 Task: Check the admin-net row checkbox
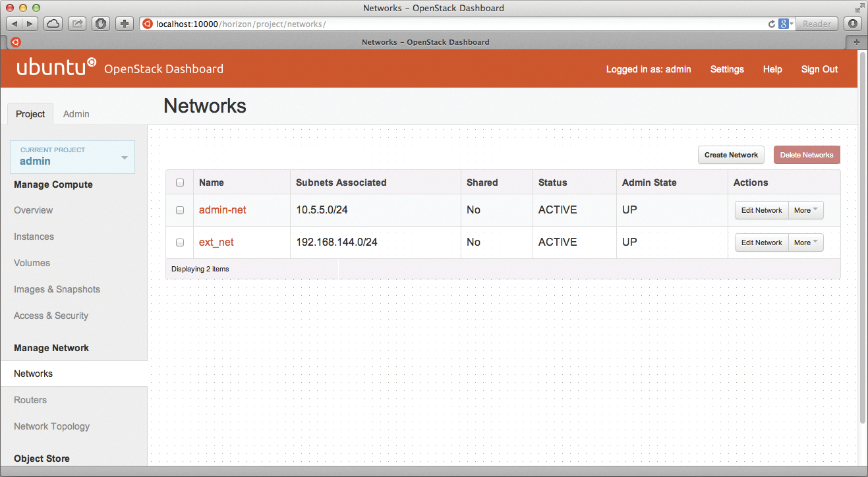[x=180, y=210]
